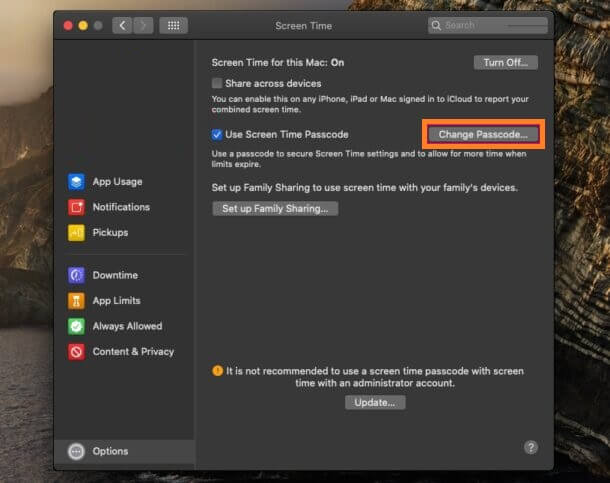Select the App Limits hourglass icon
The height and width of the screenshot is (483, 610).
(76, 301)
